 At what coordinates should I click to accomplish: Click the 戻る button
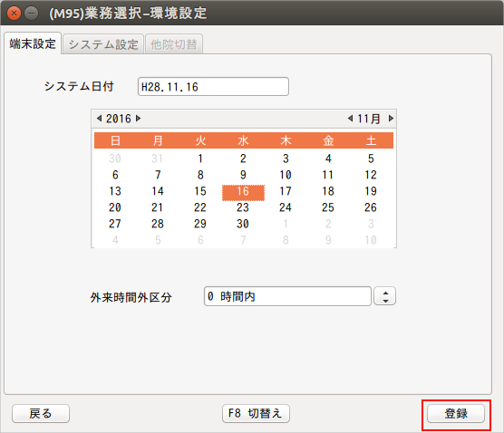pos(41,413)
